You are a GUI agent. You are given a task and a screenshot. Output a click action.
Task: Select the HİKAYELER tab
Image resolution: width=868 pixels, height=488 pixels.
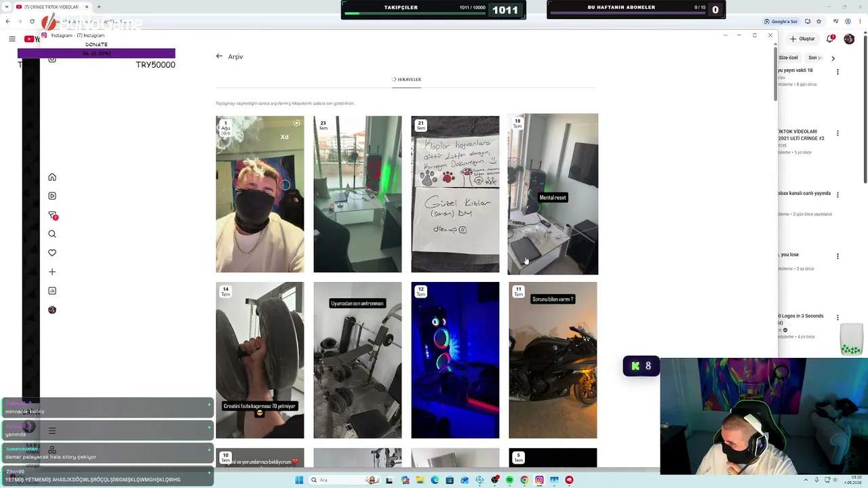tap(406, 79)
